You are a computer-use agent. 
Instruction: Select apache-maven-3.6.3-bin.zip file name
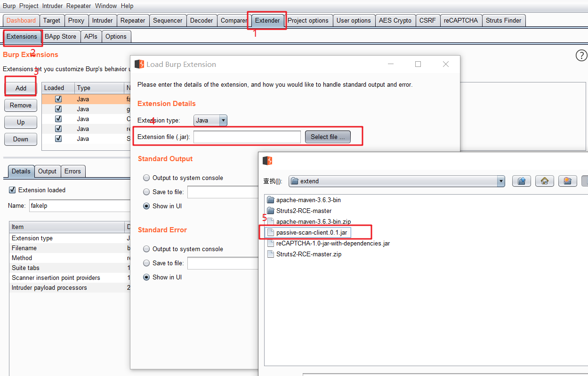click(x=314, y=221)
